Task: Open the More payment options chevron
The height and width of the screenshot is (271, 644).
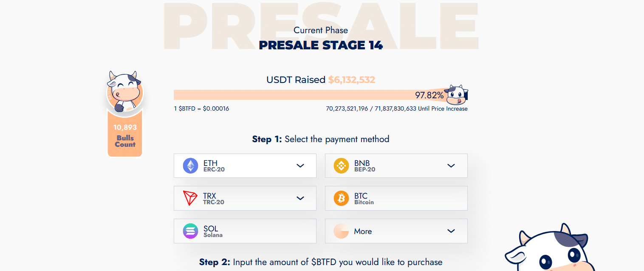Action: tap(451, 231)
